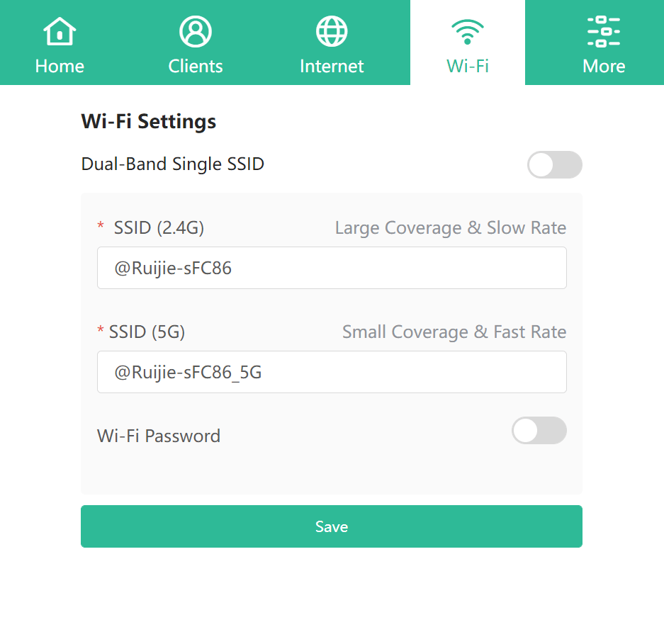Click the Home house icon
Viewport: 664px width, 644px height.
(60, 31)
